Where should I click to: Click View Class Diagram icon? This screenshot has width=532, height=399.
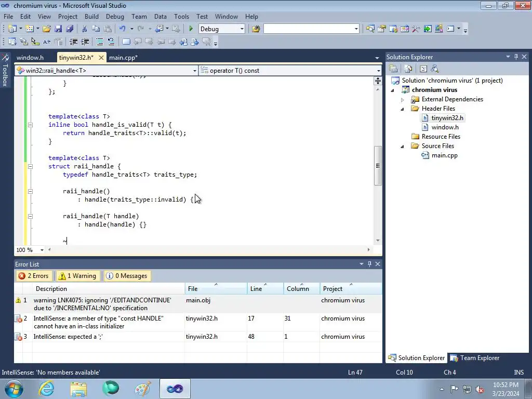click(x=435, y=69)
